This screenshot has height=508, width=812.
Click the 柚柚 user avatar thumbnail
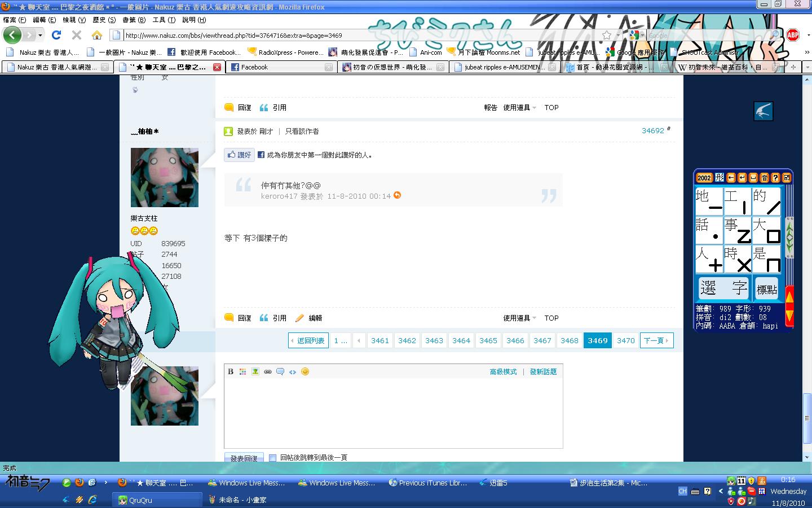165,177
